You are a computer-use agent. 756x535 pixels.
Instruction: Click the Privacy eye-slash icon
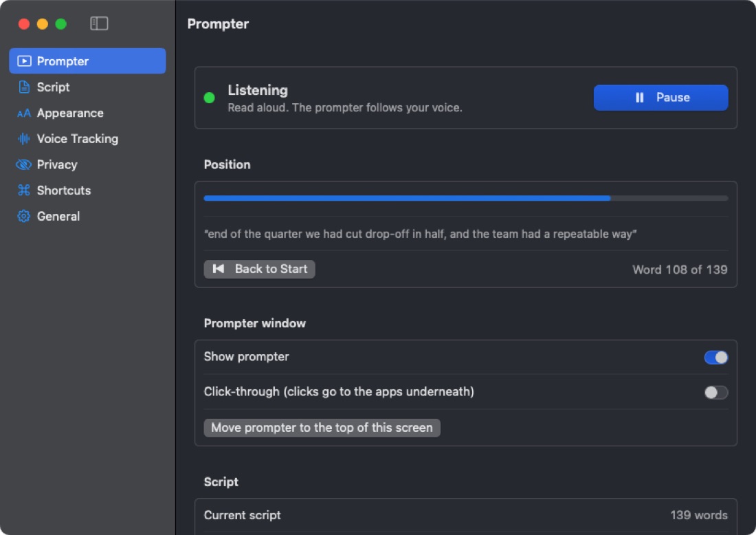pyautogui.click(x=23, y=164)
